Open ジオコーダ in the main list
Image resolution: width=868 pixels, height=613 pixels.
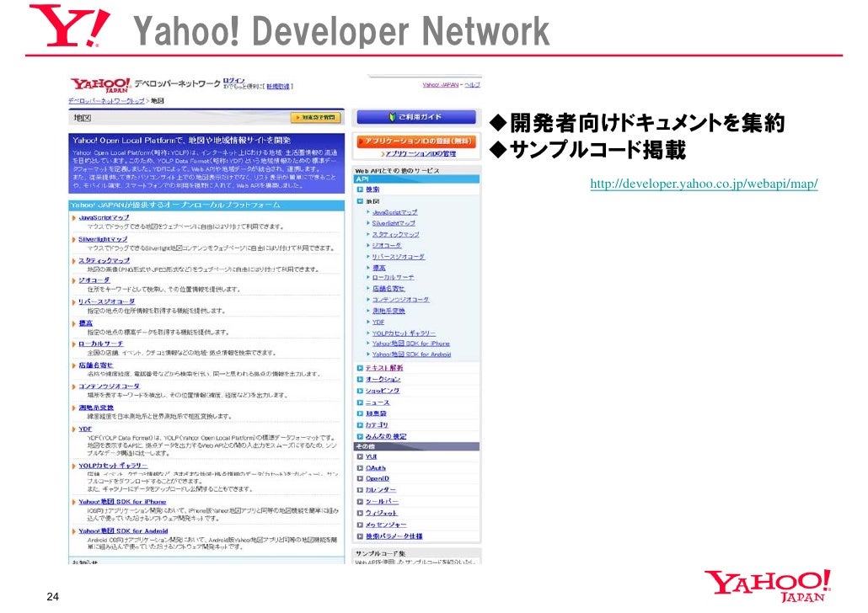[94, 280]
